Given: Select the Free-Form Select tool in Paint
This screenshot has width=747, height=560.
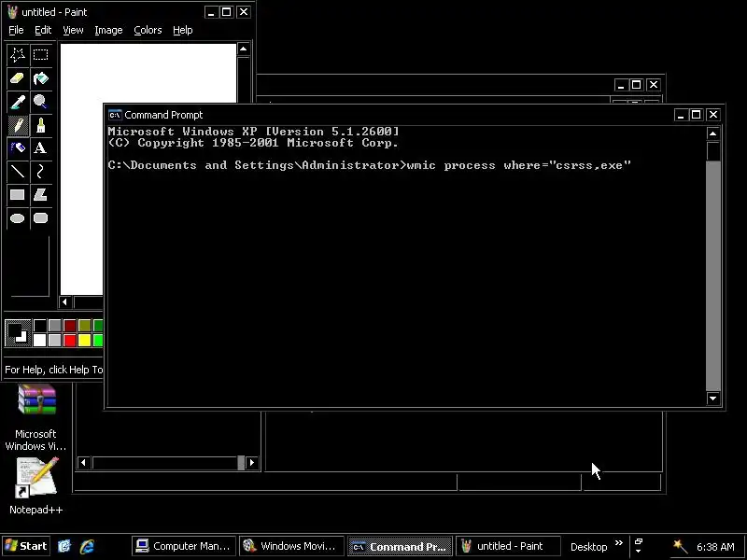Looking at the screenshot, I should tap(18, 55).
